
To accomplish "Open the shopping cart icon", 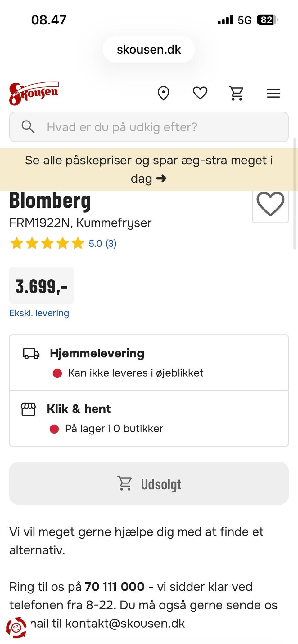I will [237, 93].
